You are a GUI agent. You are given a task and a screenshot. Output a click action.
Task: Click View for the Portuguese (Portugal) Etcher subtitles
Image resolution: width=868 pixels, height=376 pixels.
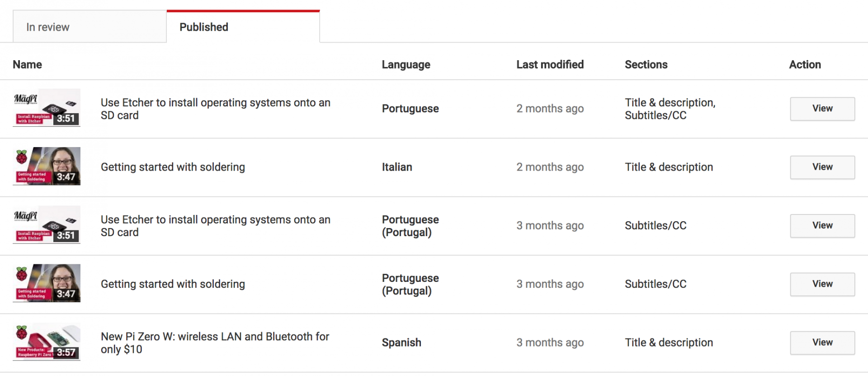tap(822, 226)
